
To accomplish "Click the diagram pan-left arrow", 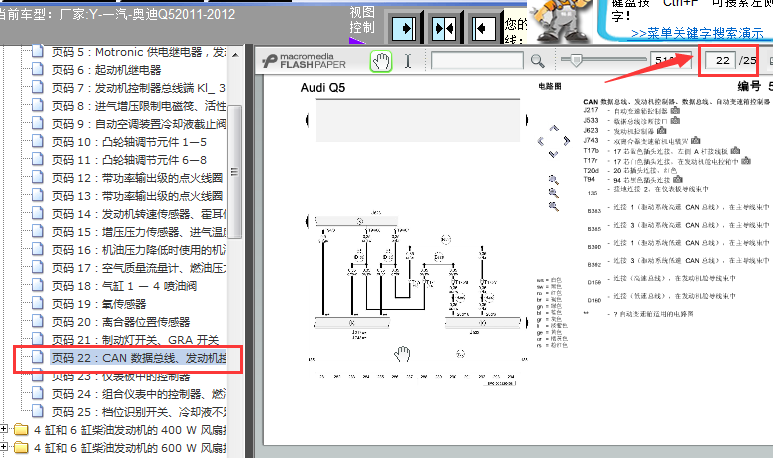I will (541, 141).
